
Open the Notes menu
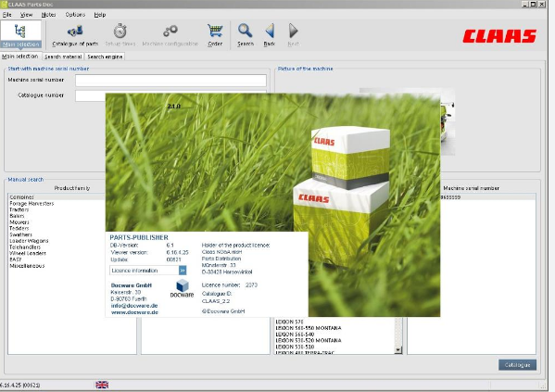pos(48,15)
